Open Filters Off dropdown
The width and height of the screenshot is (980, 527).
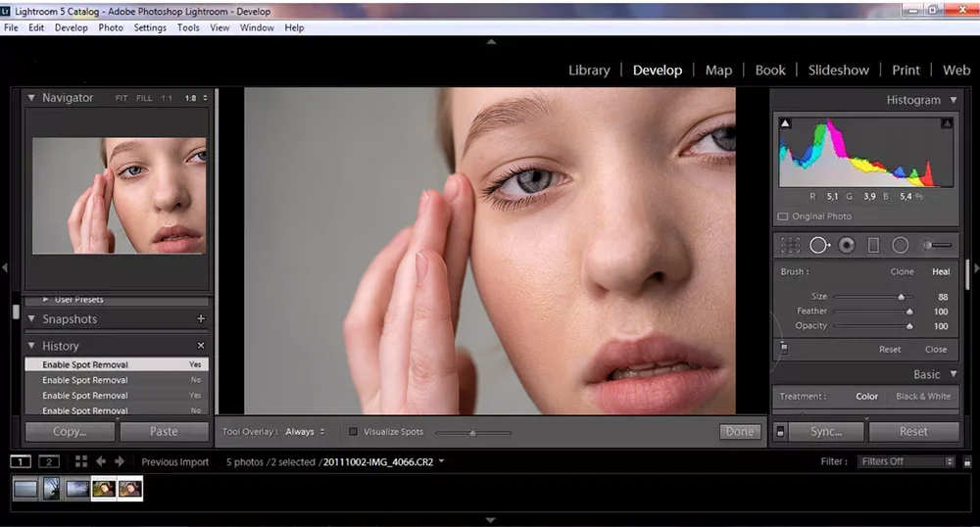(906, 461)
